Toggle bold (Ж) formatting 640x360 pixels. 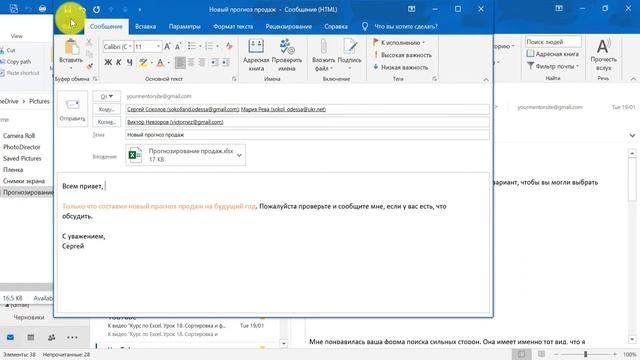[x=108, y=62]
